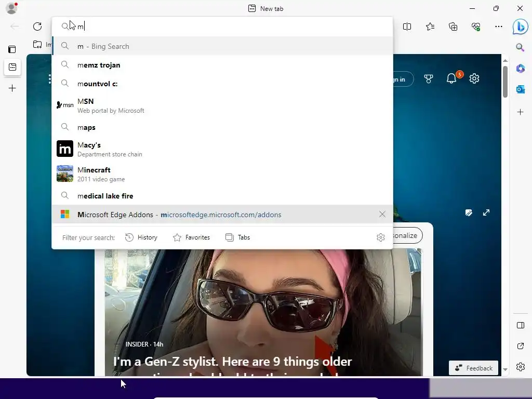532x399 pixels.
Task: Click the sidebar search magnifier icon
Action: (x=520, y=47)
